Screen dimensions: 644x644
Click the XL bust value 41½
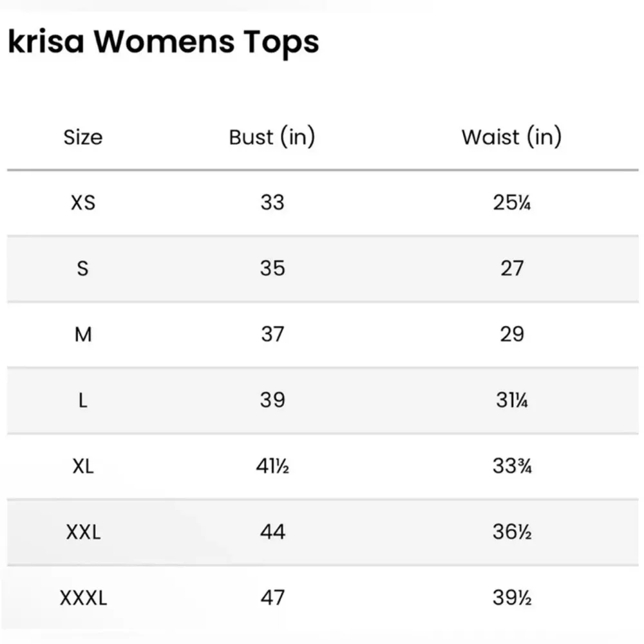pos(272,466)
